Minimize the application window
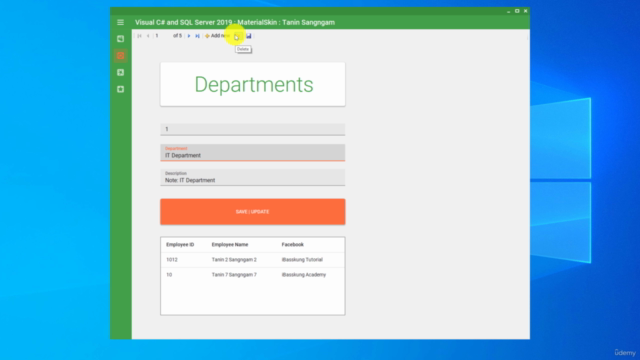 [x=509, y=11]
